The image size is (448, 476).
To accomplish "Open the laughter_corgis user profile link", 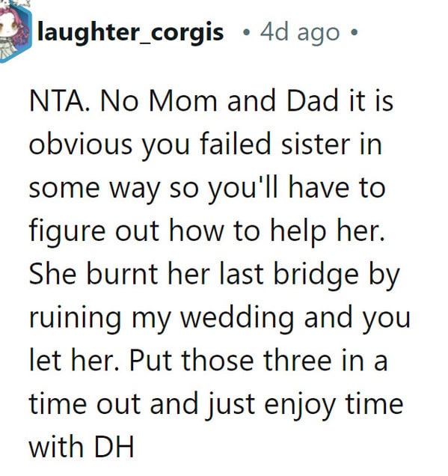I will tap(130, 32).
